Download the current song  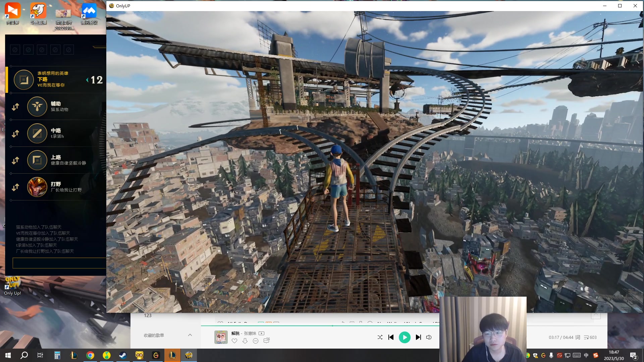pos(245,341)
